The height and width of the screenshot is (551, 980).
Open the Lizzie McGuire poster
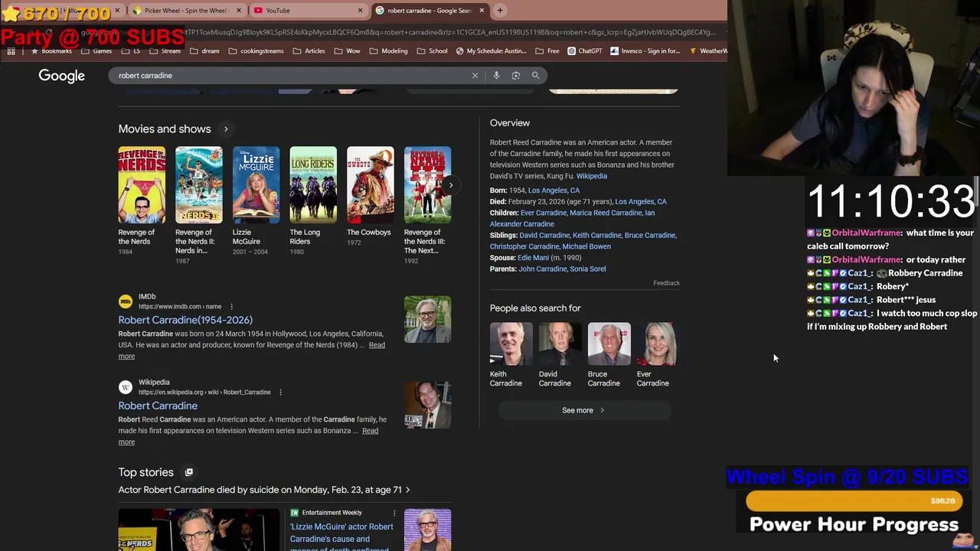click(x=256, y=185)
